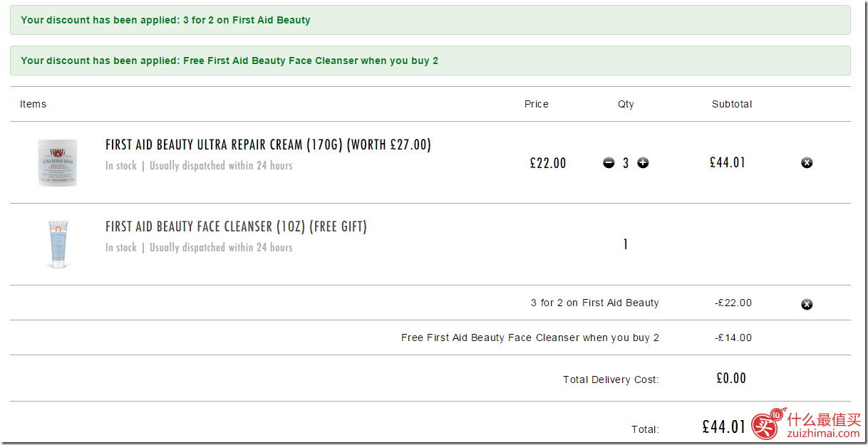This screenshot has width=868, height=445.
Task: Click the £44.01 order total amount
Action: pyautogui.click(x=723, y=426)
